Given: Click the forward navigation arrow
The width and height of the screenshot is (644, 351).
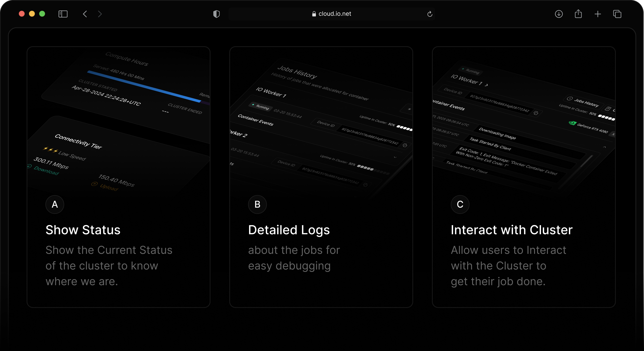Looking at the screenshot, I should [x=100, y=14].
